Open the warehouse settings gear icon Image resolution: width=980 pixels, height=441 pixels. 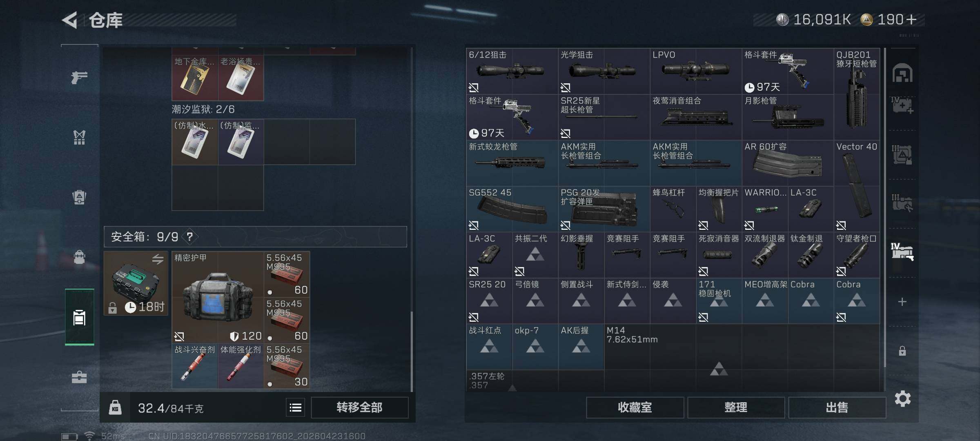tap(903, 399)
